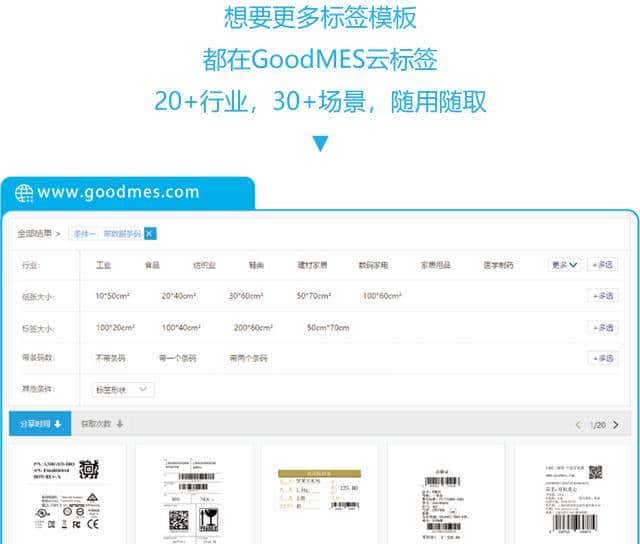Select the 建材家居 industry filter

[312, 265]
